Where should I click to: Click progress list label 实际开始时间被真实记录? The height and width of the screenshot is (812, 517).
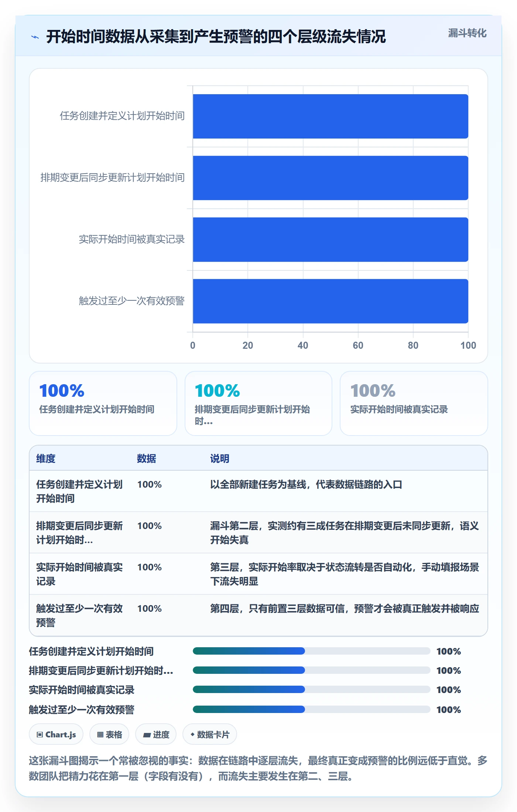coord(82,690)
